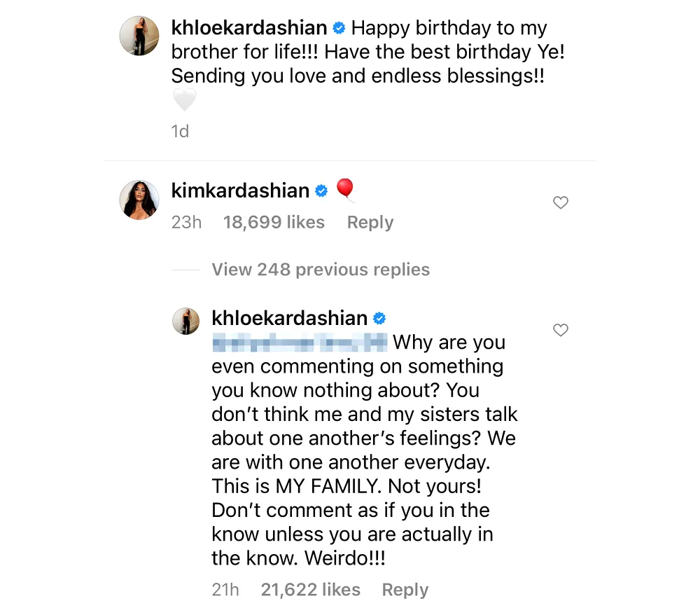
Task: Click the white heart emoji in the caption
Action: (x=184, y=99)
